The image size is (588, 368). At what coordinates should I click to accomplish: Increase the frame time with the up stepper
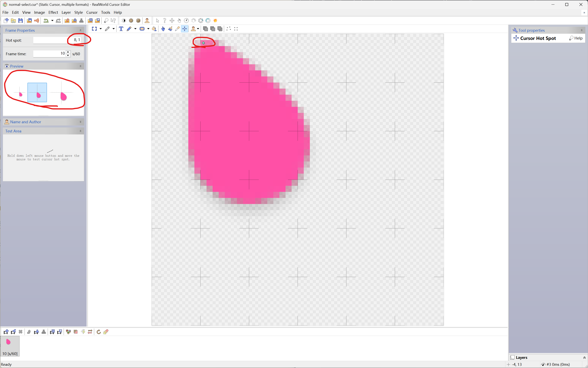point(68,52)
